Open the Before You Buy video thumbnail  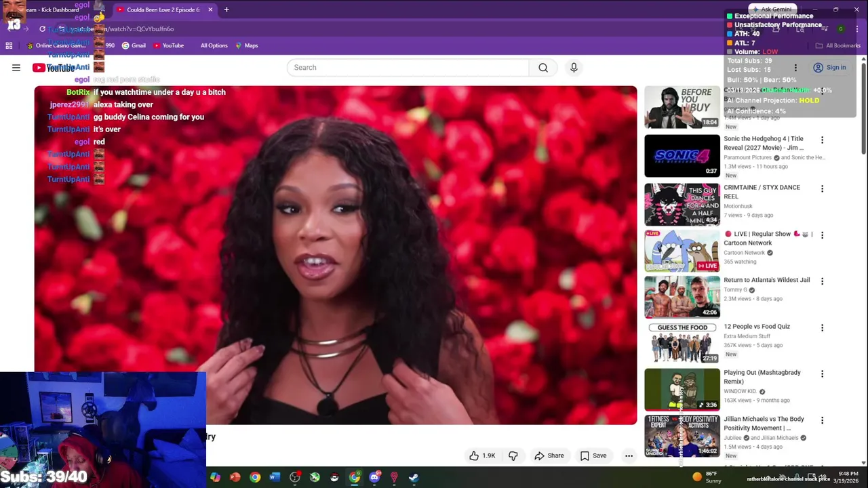(682, 107)
